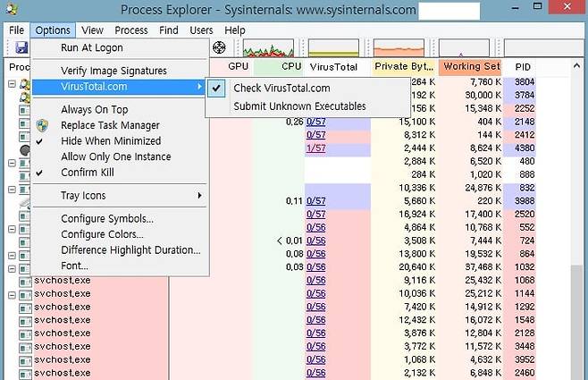This screenshot has width=588, height=380.
Task: Disable Hide When Minimized option
Action: point(111,141)
